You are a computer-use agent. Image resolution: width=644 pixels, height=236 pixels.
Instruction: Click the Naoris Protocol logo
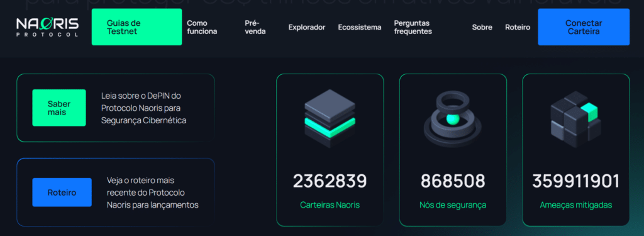coord(47,27)
